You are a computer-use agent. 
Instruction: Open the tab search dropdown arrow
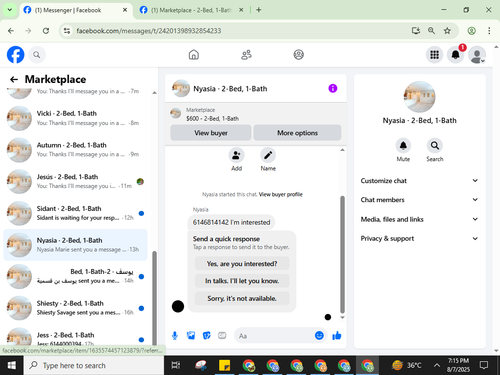coord(10,10)
